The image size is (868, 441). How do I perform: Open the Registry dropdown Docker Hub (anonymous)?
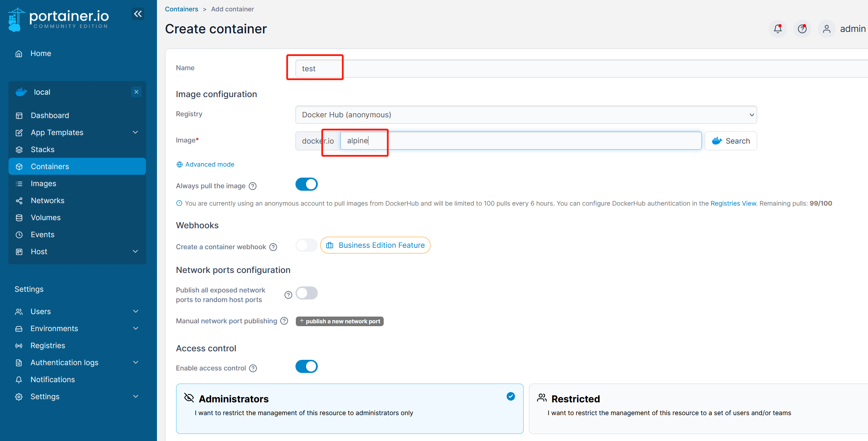click(x=526, y=115)
